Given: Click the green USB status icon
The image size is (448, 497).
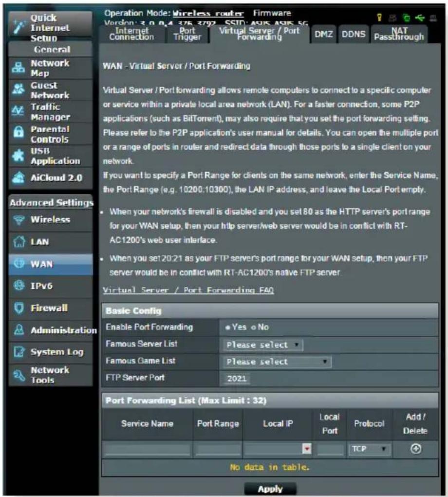Looking at the screenshot, I should point(420,18).
